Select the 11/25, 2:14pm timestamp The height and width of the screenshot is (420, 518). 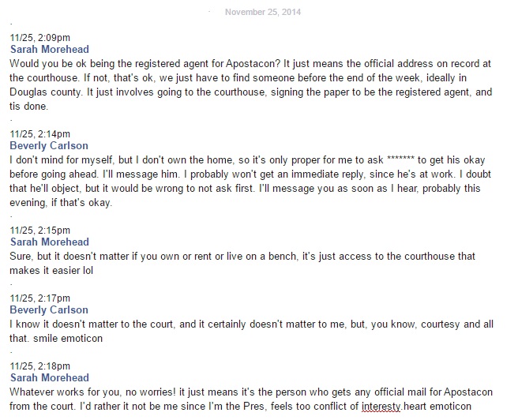(x=40, y=134)
